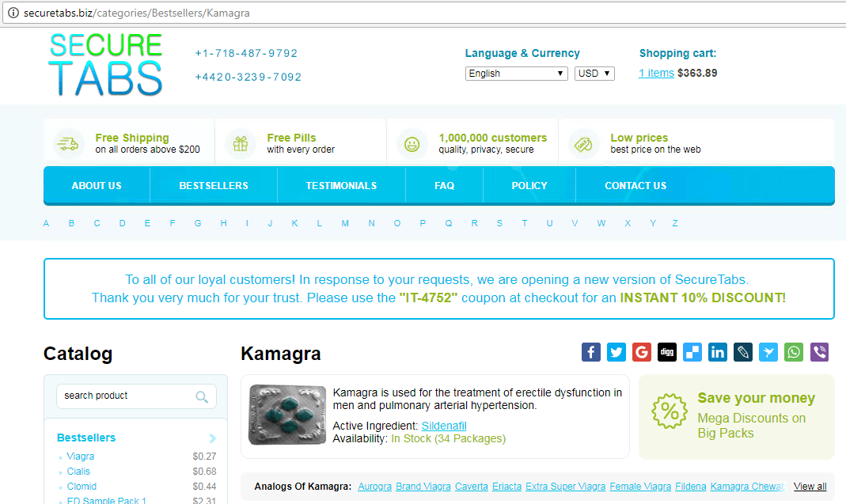
Task: Expand the Bestsellers category arrow
Action: pos(213,438)
